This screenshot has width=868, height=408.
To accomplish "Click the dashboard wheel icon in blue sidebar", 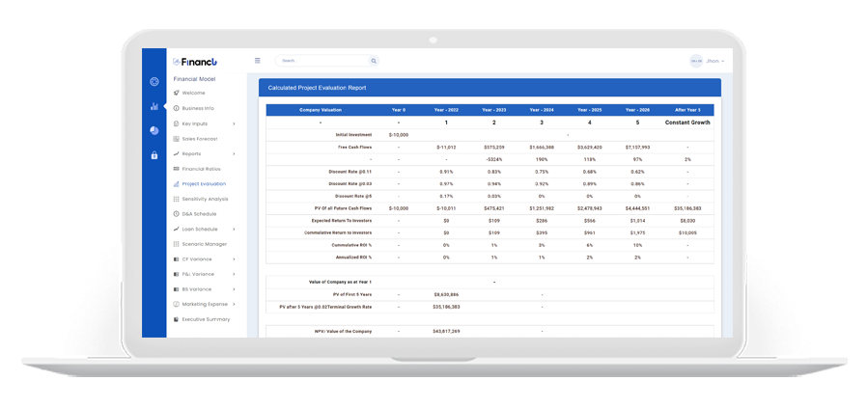I will pyautogui.click(x=154, y=82).
